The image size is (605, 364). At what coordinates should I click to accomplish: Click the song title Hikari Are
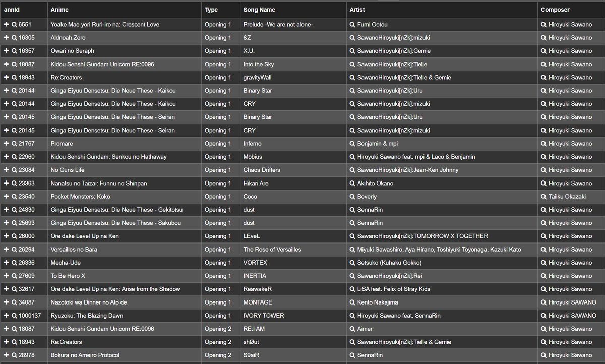tap(256, 183)
